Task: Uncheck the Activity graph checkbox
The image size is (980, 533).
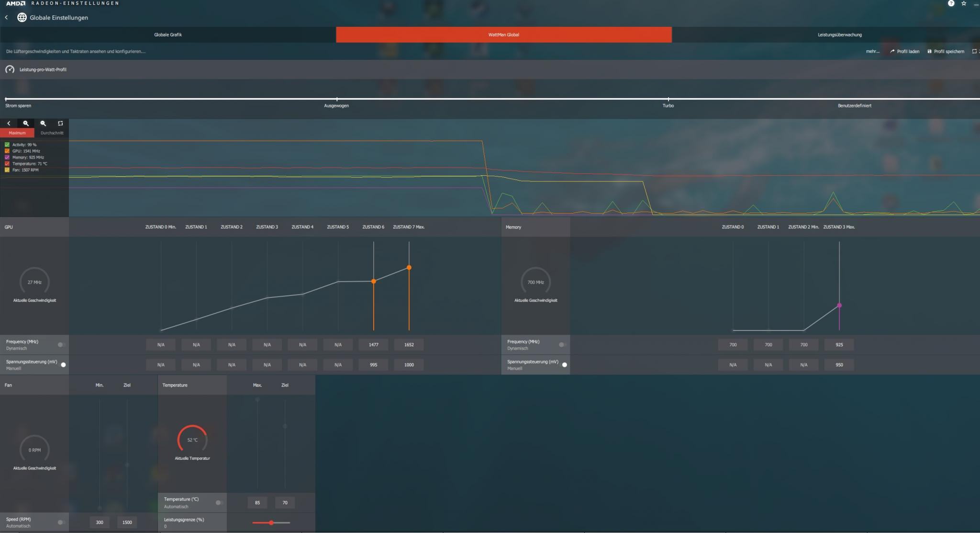Action: tap(7, 145)
